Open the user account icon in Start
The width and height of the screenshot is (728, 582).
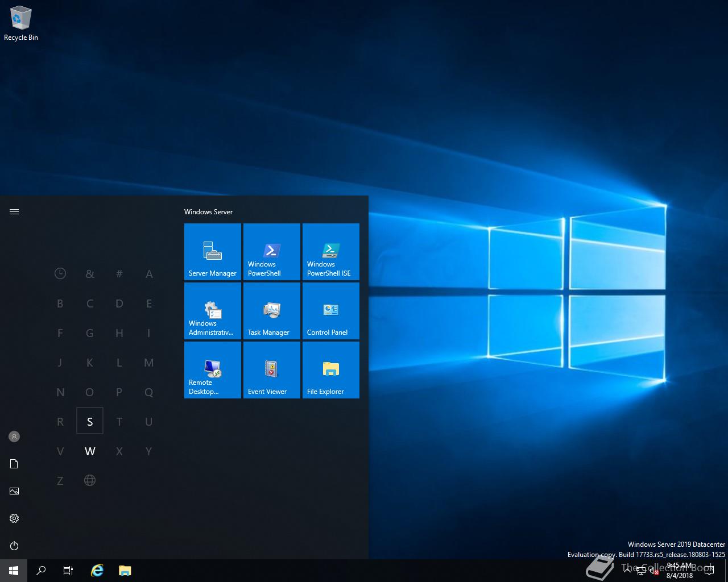[x=14, y=436]
